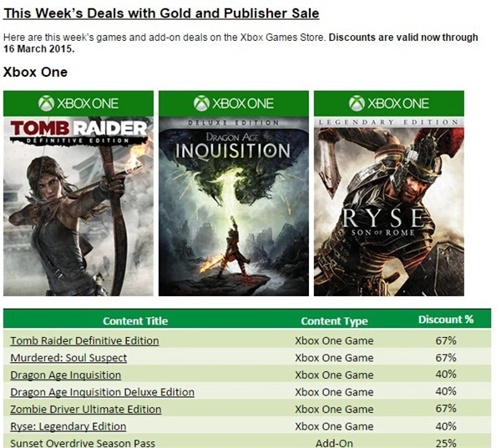This screenshot has width=501, height=448.
Task: Follow the Dragon Age Inquisition link
Action: tap(65, 375)
